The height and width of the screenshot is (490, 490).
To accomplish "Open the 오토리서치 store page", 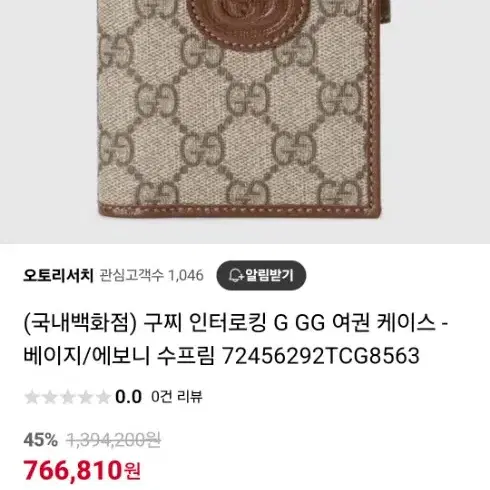I will pos(58,275).
